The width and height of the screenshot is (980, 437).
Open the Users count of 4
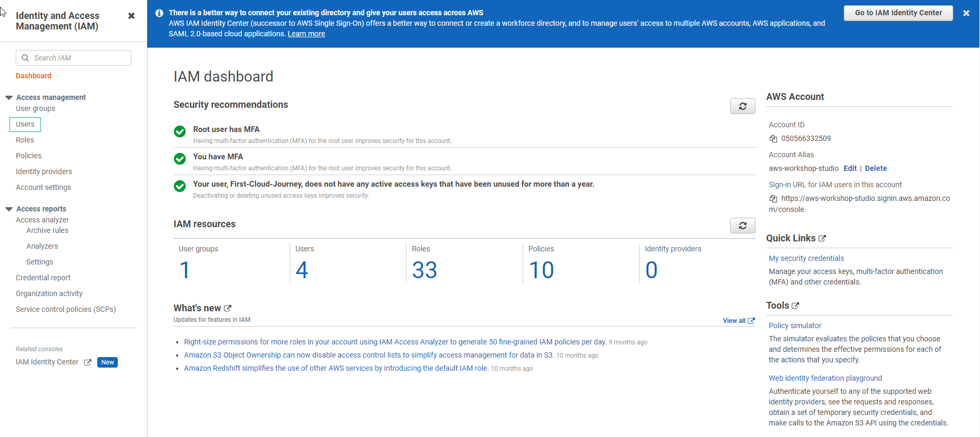click(302, 270)
